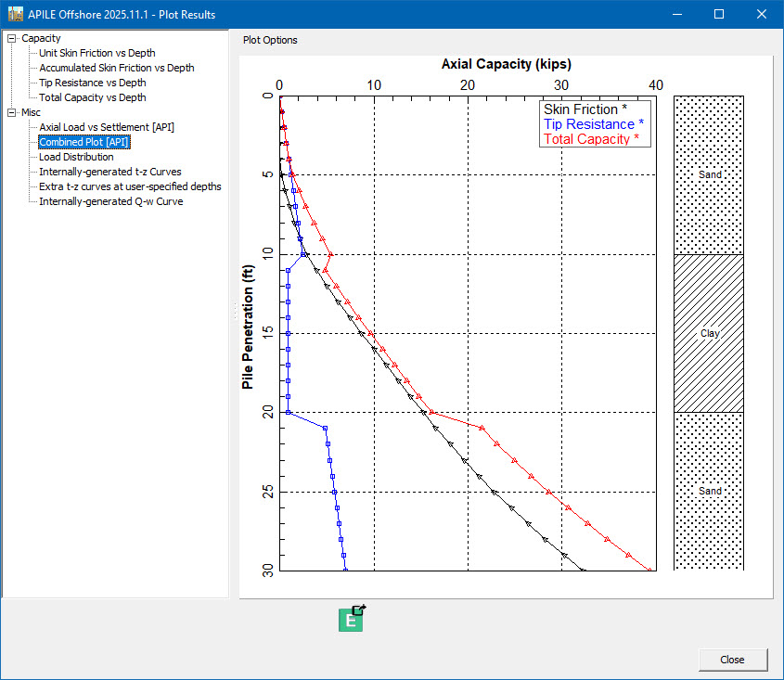Click the Close button
784x680 pixels.
coord(732,660)
